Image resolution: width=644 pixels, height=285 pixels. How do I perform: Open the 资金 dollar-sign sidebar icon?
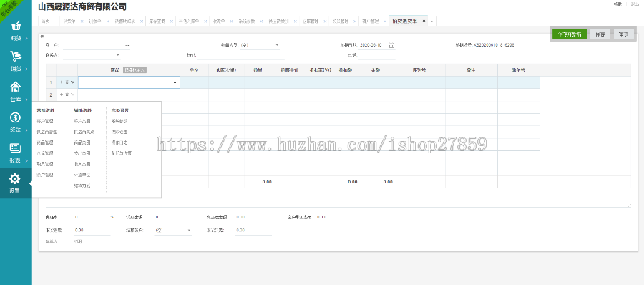[15, 117]
